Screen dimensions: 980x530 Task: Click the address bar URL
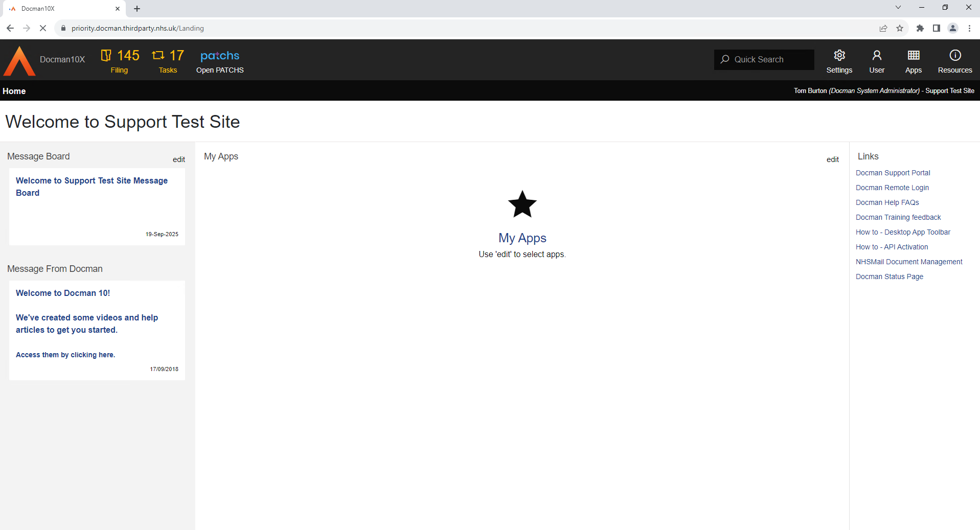[138, 28]
